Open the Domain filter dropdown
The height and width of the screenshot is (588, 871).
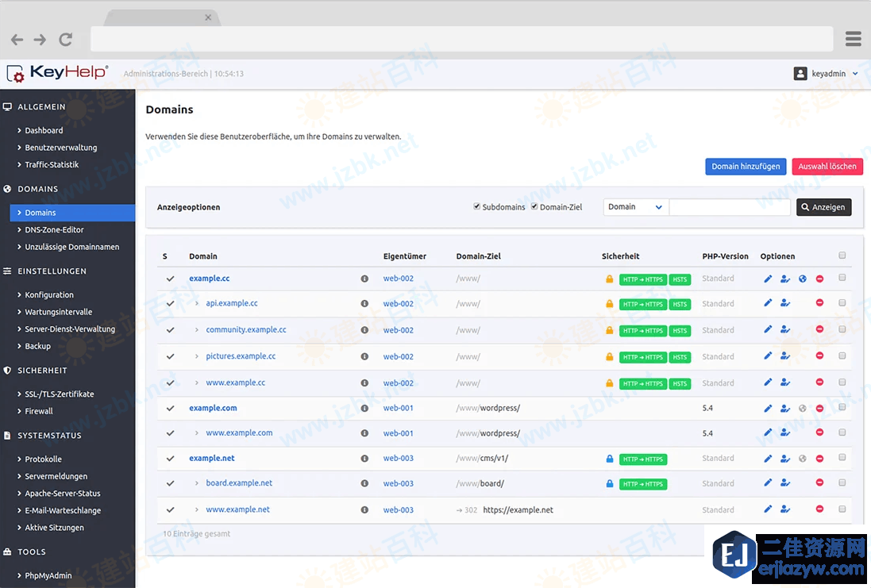[x=635, y=207]
